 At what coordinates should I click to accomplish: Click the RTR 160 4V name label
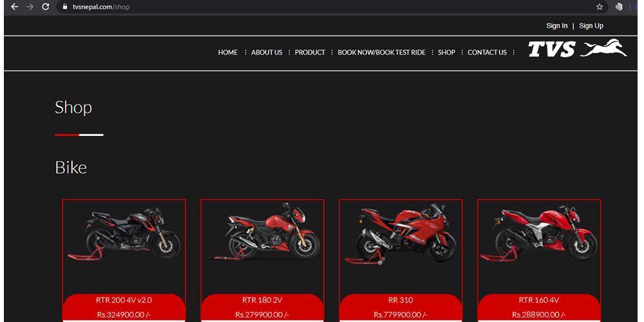point(538,300)
